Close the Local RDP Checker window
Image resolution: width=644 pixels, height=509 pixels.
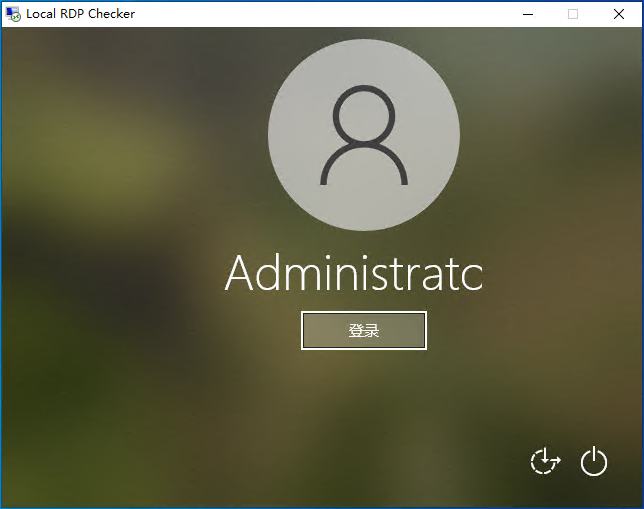tap(619, 14)
